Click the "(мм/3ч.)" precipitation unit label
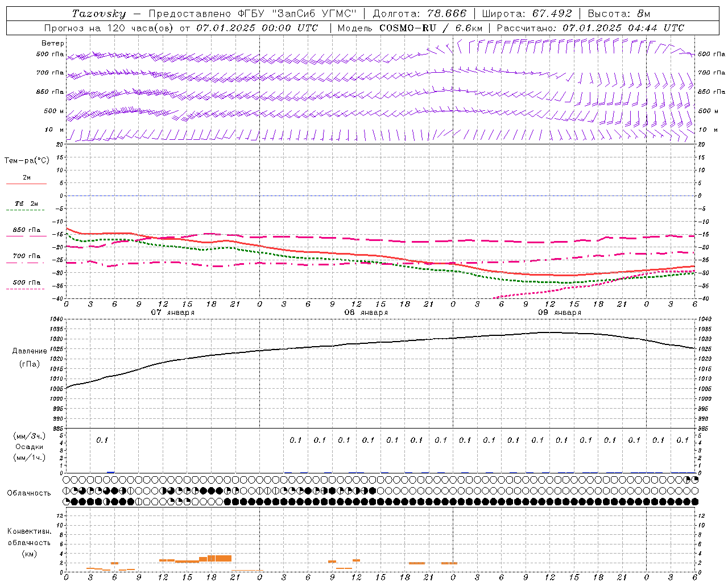The width and height of the screenshot is (728, 582). coord(30,436)
